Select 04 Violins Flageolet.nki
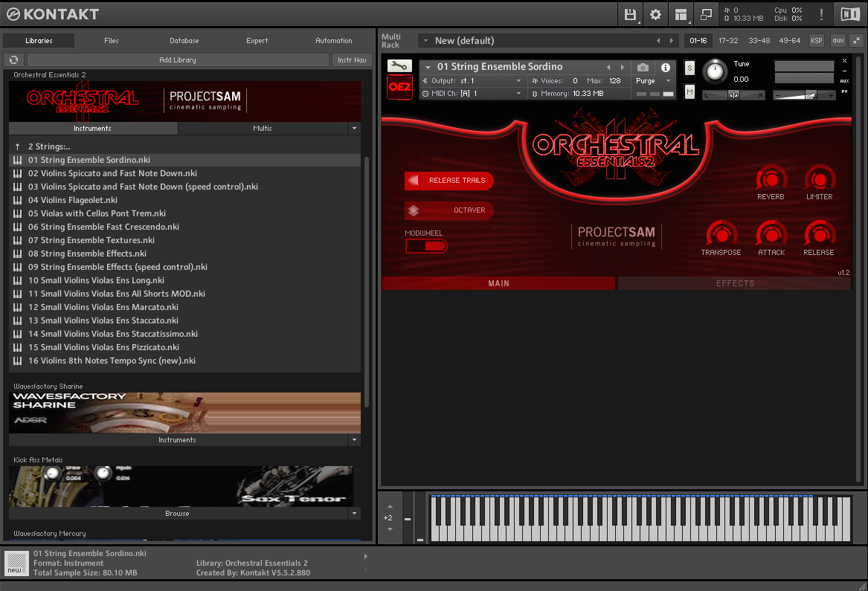This screenshot has height=591, width=868. pyautogui.click(x=185, y=200)
